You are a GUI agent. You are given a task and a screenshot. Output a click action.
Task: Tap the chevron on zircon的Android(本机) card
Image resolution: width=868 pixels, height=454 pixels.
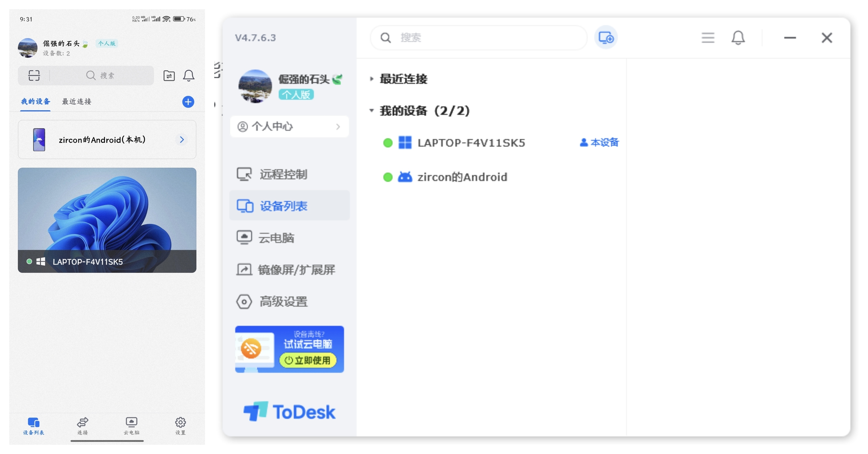182,140
